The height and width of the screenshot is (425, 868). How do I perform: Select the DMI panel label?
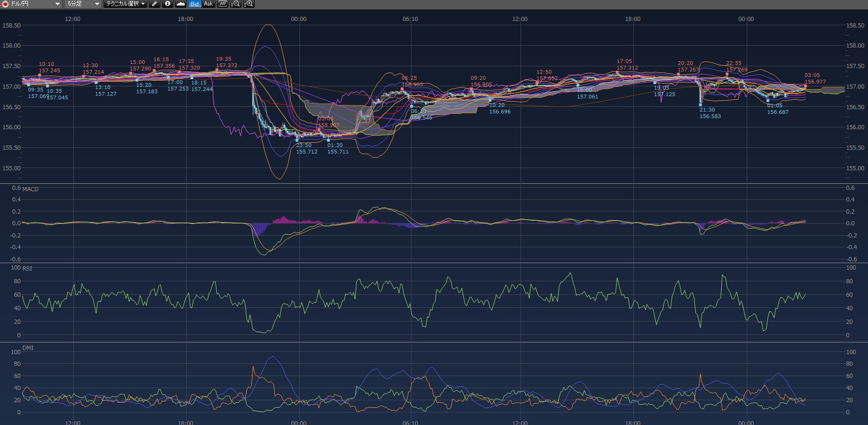point(28,348)
